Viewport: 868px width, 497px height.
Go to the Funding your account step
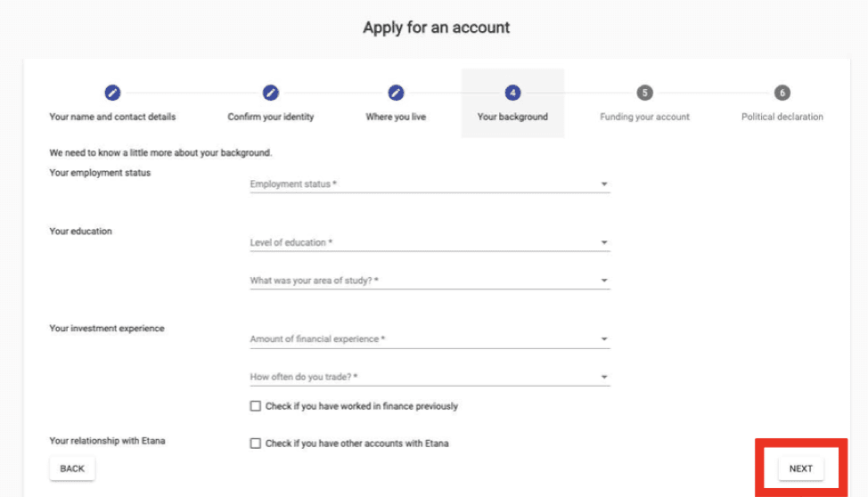pyautogui.click(x=644, y=117)
